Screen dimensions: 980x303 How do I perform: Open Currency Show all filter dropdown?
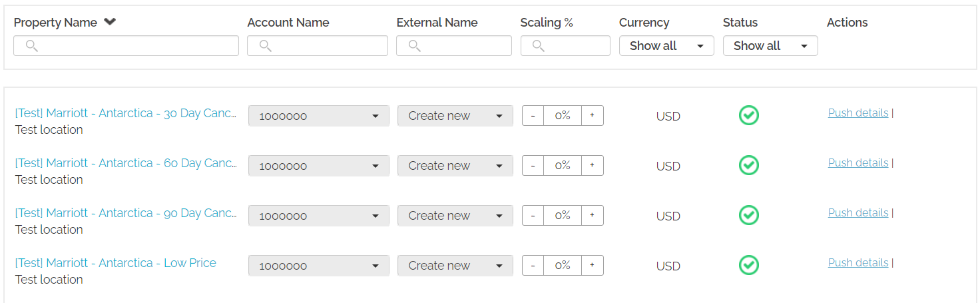pos(666,46)
